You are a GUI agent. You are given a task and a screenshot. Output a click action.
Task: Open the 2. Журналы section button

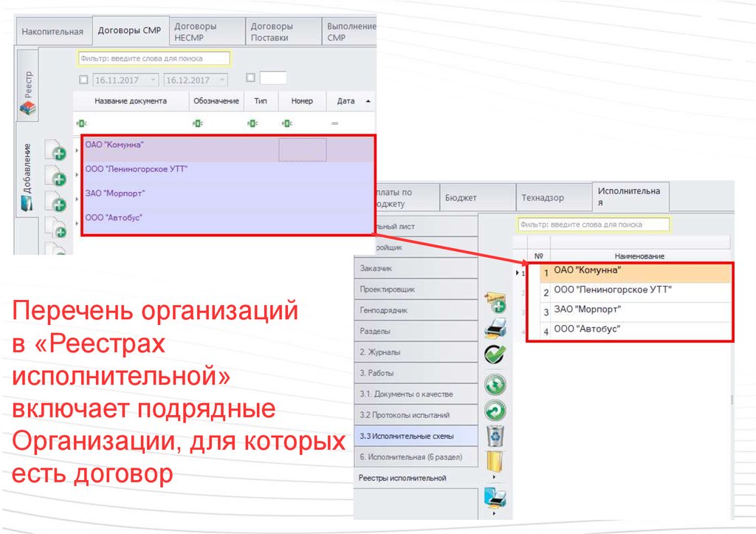point(416,352)
